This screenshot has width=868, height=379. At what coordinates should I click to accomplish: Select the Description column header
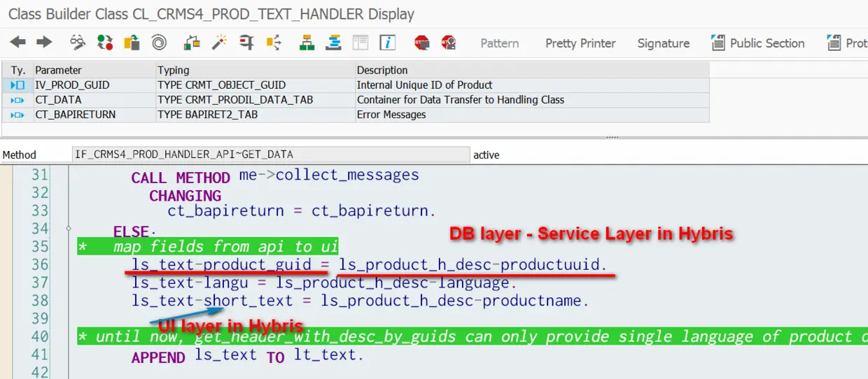pos(532,70)
